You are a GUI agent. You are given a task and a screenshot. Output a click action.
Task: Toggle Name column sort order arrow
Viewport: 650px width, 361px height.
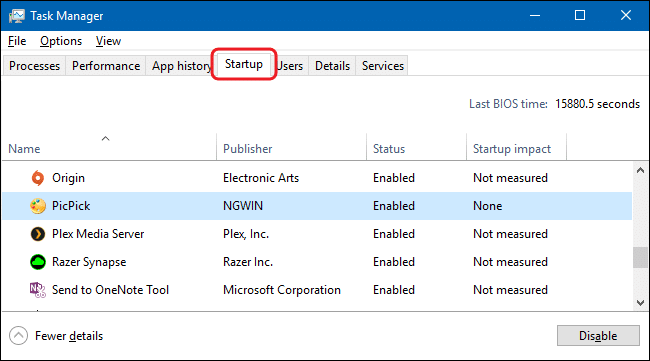pos(106,138)
